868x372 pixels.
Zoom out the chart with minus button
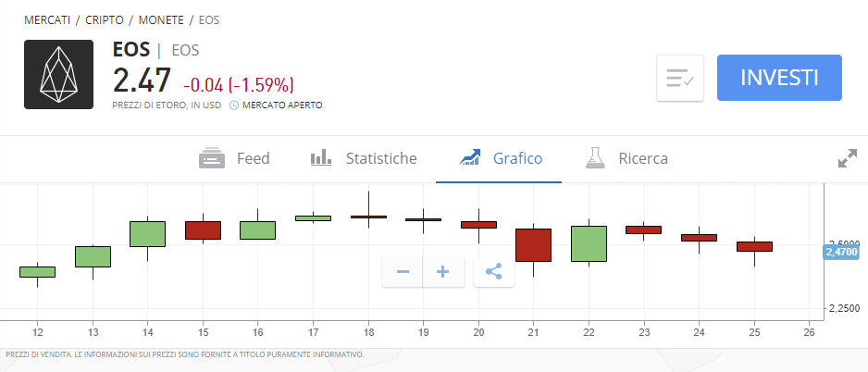pos(403,272)
